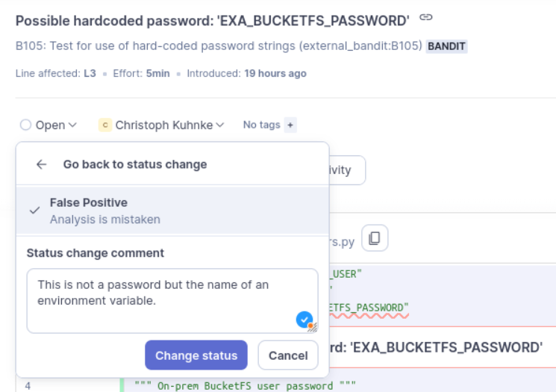Image resolution: width=556 pixels, height=392 pixels.
Task: Switch to the partially hidden Activity tab
Action: pyautogui.click(x=343, y=170)
